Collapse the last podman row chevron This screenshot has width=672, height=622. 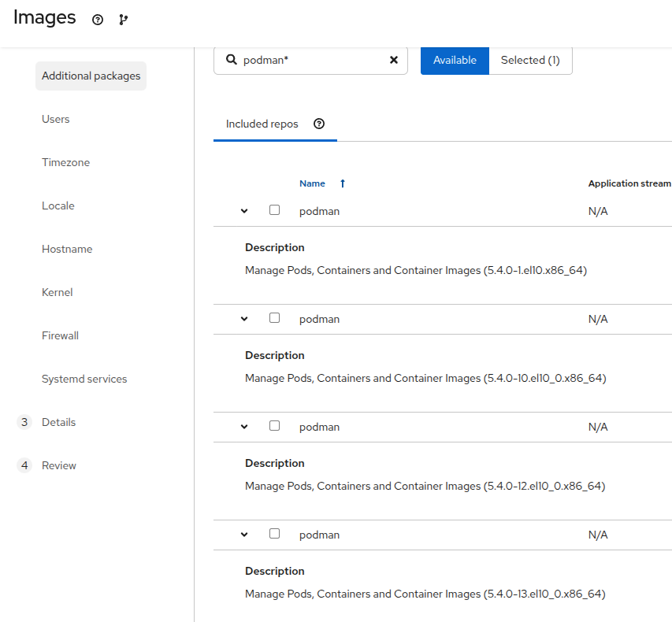point(244,535)
